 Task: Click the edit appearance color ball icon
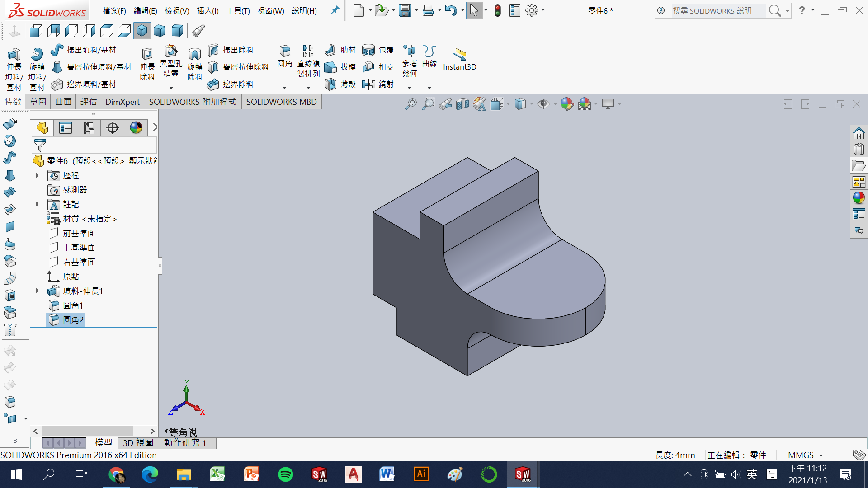click(566, 104)
